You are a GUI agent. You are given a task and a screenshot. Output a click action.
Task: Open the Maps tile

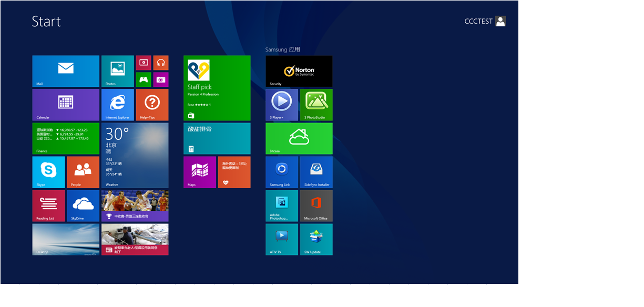coord(199,172)
